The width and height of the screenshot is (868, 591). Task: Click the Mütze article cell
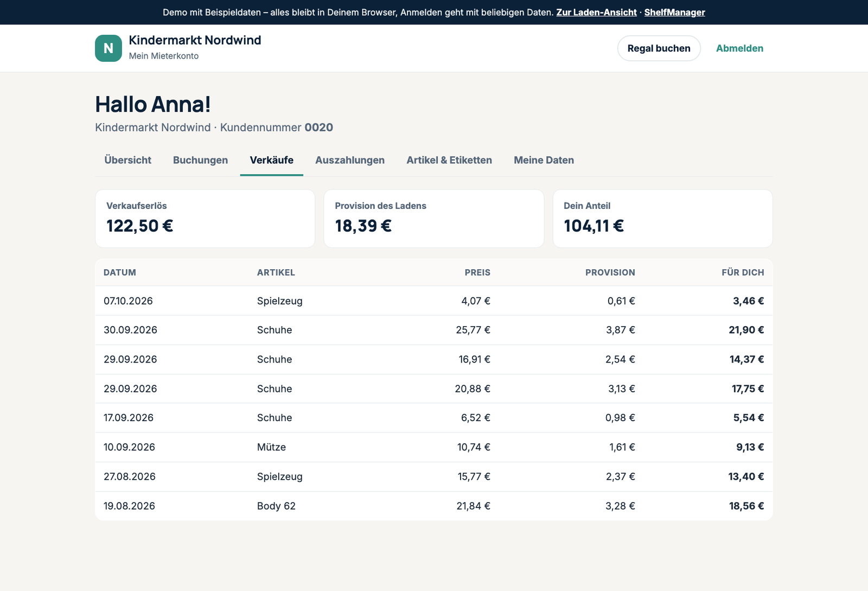[x=271, y=447]
